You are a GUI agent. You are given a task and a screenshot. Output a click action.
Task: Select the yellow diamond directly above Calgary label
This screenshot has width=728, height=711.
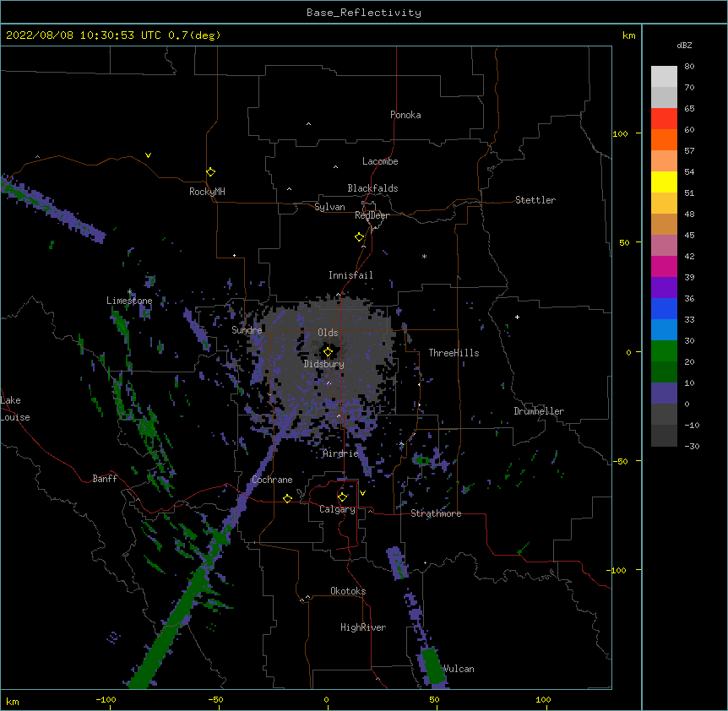(x=342, y=497)
